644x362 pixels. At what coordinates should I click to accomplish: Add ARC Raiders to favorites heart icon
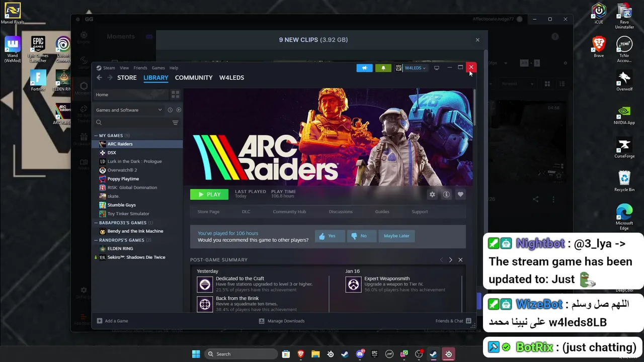460,195
